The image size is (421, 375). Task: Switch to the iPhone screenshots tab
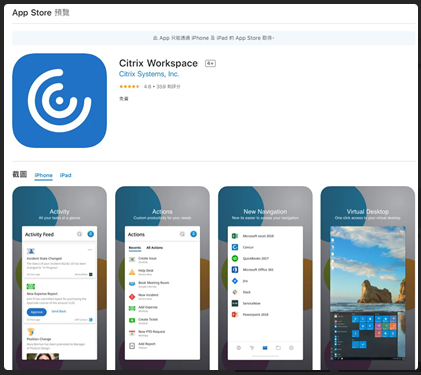click(43, 175)
